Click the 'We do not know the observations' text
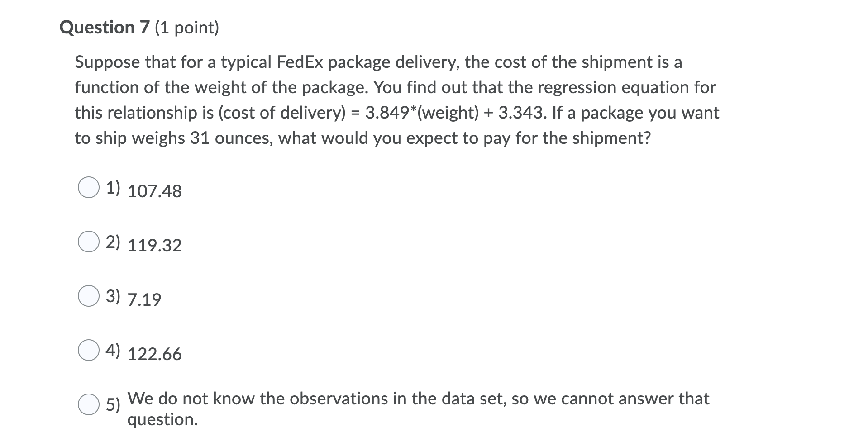868x446 pixels. (x=418, y=409)
